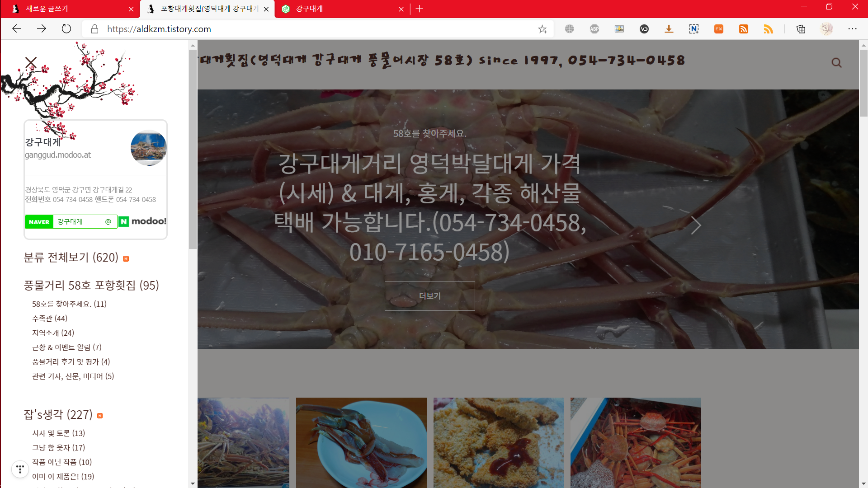Open the orange RSS feed extension
This screenshot has width=868, height=488.
click(x=743, y=29)
